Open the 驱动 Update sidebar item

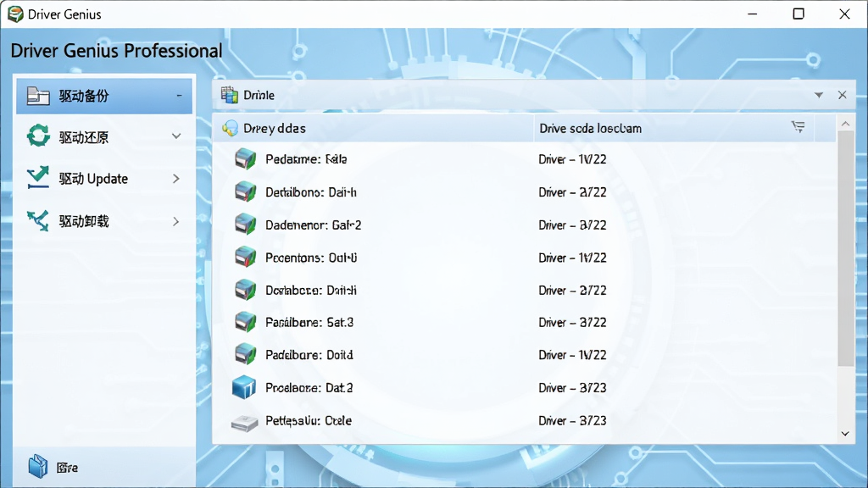tap(104, 178)
